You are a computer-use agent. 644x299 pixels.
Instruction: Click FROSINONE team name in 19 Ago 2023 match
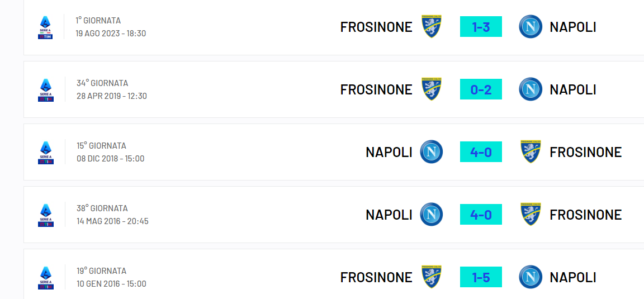[376, 27]
